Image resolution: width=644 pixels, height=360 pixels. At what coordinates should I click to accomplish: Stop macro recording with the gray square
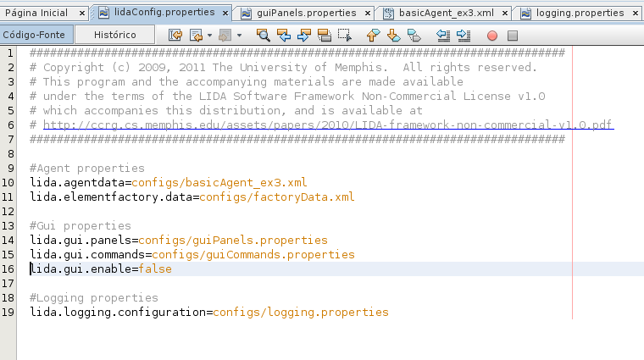513,36
